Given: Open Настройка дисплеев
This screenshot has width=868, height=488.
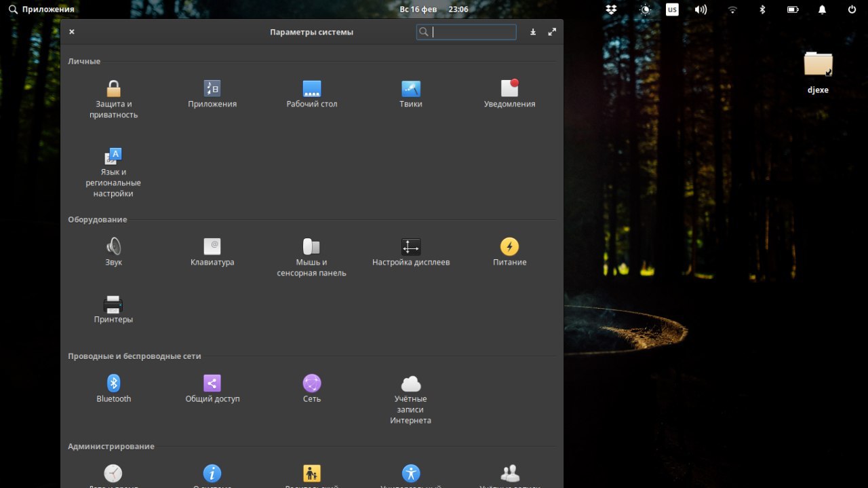Looking at the screenshot, I should tap(411, 252).
